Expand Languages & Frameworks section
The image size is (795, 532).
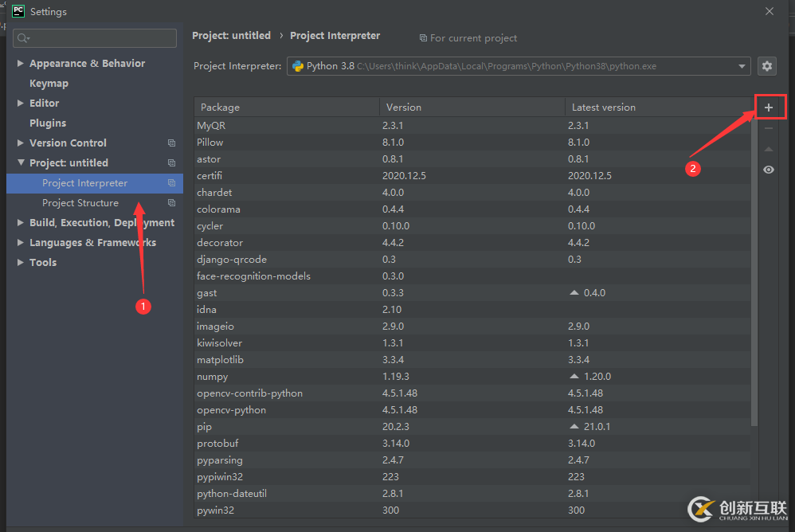click(x=21, y=243)
